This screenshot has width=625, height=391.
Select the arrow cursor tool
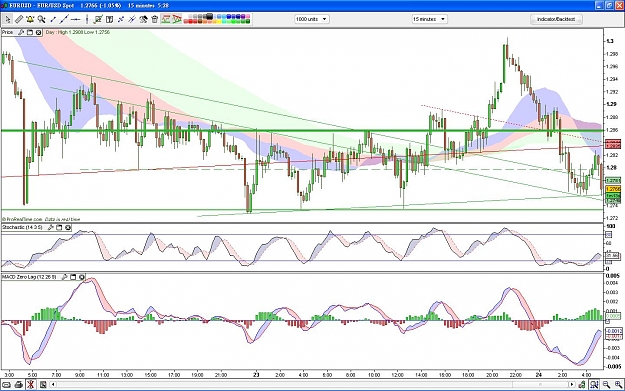click(7, 19)
